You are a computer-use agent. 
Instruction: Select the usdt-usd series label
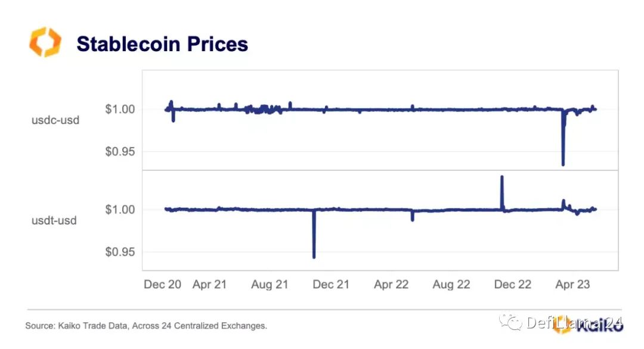coord(54,220)
